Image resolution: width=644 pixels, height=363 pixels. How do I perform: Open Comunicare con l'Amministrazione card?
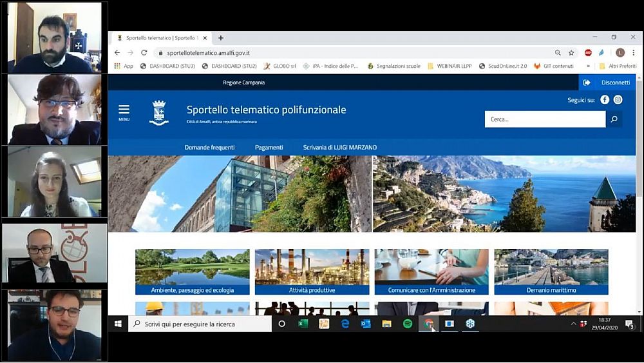click(x=431, y=271)
